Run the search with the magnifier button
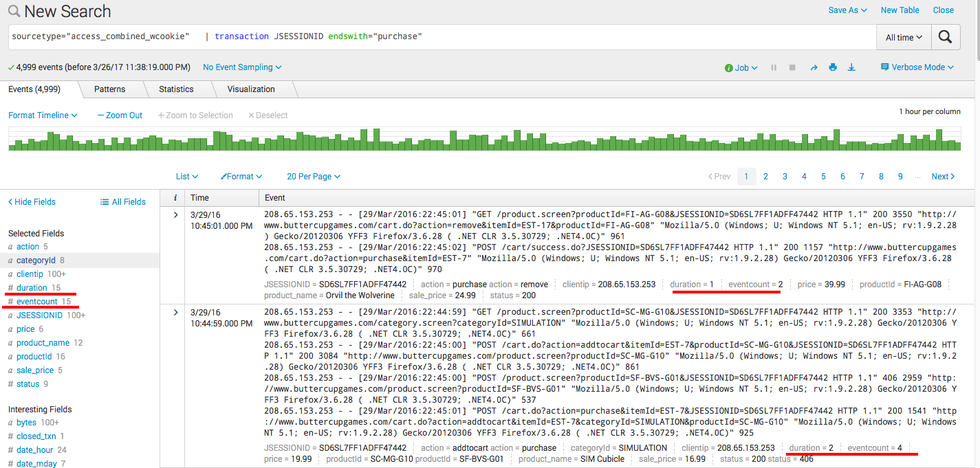Screen dimensions: 980x468 coord(945,36)
